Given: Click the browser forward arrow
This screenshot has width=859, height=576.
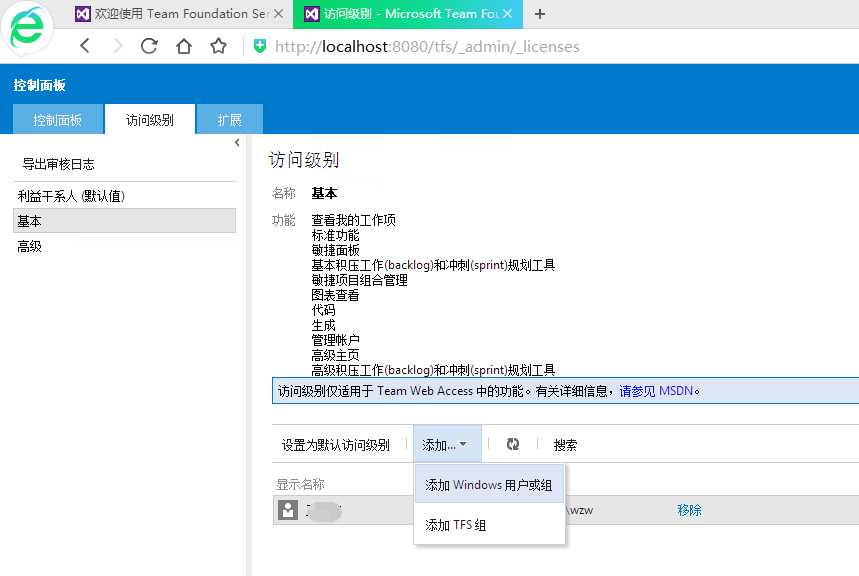Looking at the screenshot, I should 117,46.
